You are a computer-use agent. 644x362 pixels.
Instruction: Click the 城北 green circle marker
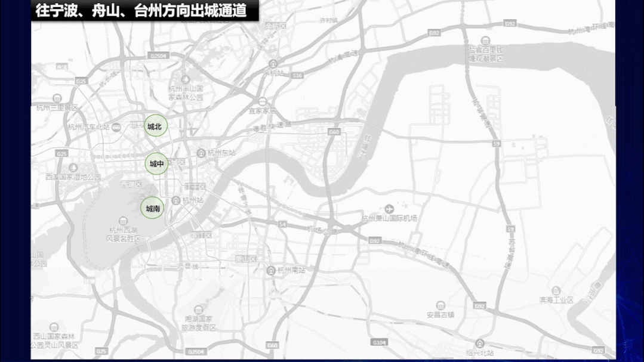pyautogui.click(x=156, y=126)
